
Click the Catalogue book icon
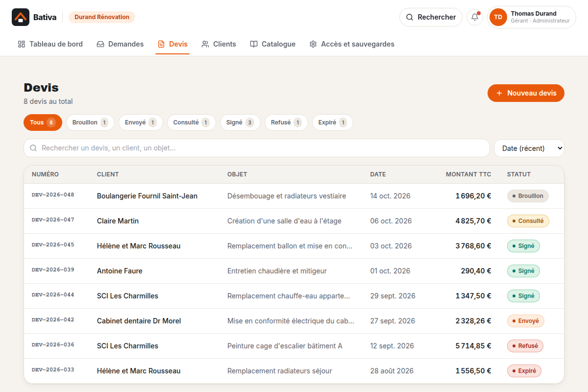(x=254, y=44)
